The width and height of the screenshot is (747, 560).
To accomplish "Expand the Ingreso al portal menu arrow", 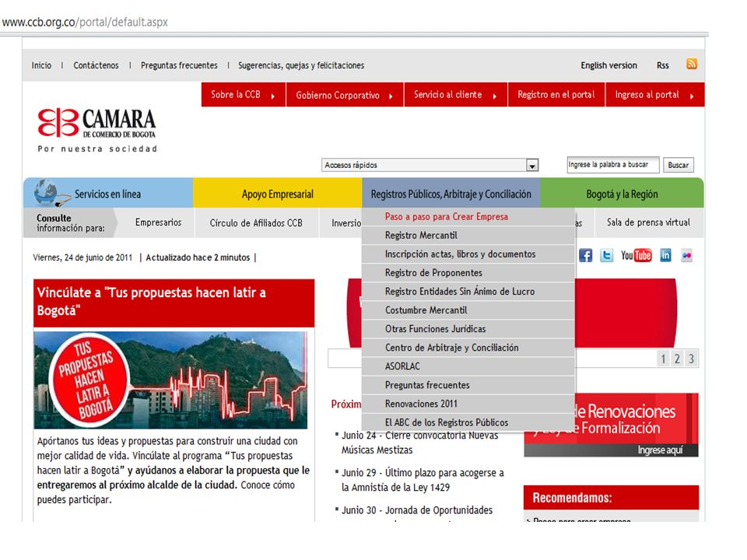I will 692,96.
